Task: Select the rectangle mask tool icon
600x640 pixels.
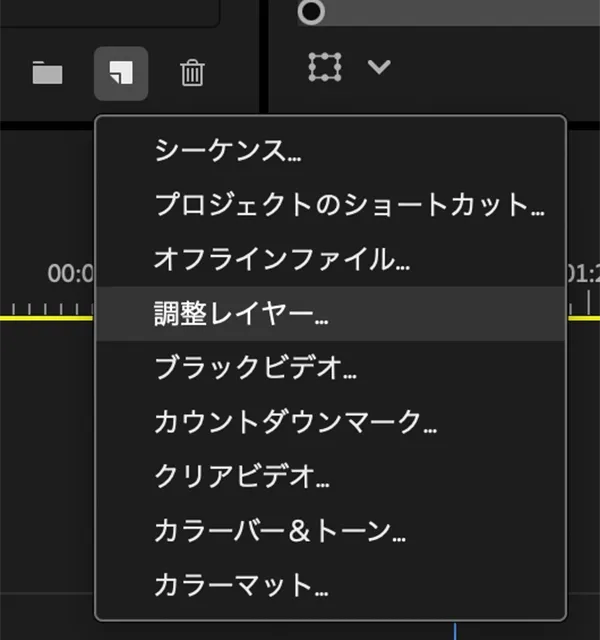Action: pos(325,67)
